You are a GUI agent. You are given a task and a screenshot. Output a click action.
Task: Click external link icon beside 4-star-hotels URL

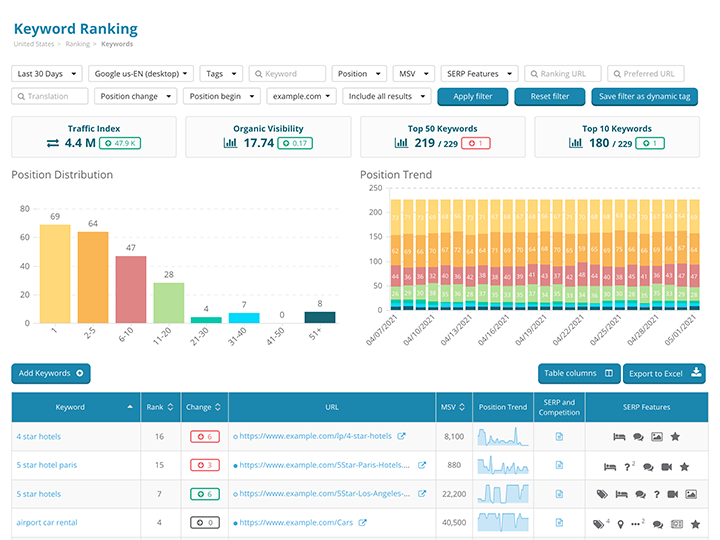(x=402, y=436)
